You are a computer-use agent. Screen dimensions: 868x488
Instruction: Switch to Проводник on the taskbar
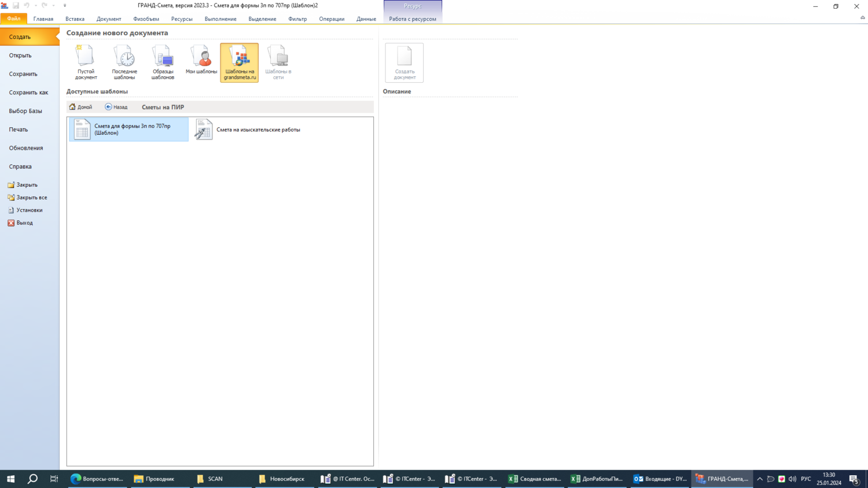pyautogui.click(x=159, y=479)
